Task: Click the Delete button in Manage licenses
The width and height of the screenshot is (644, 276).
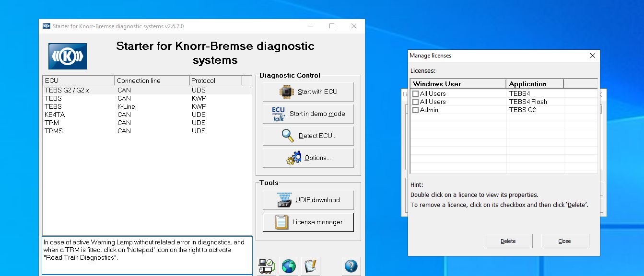Action: pos(508,241)
